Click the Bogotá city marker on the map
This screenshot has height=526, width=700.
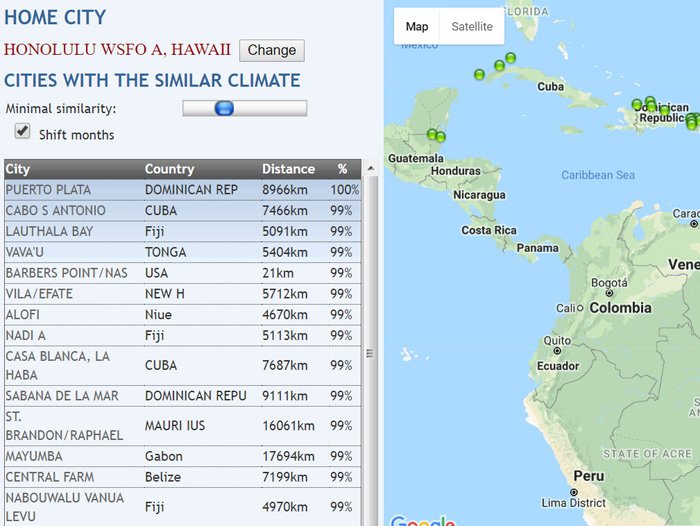coord(609,293)
